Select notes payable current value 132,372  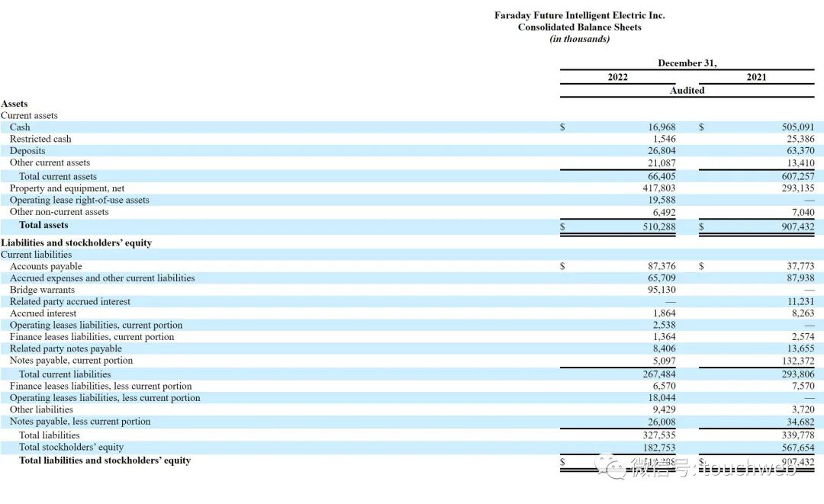coord(798,361)
